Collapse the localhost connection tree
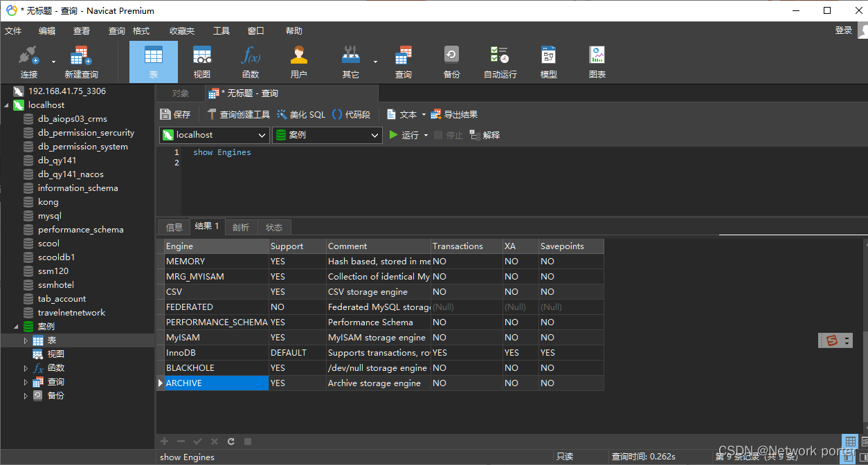 click(x=7, y=105)
